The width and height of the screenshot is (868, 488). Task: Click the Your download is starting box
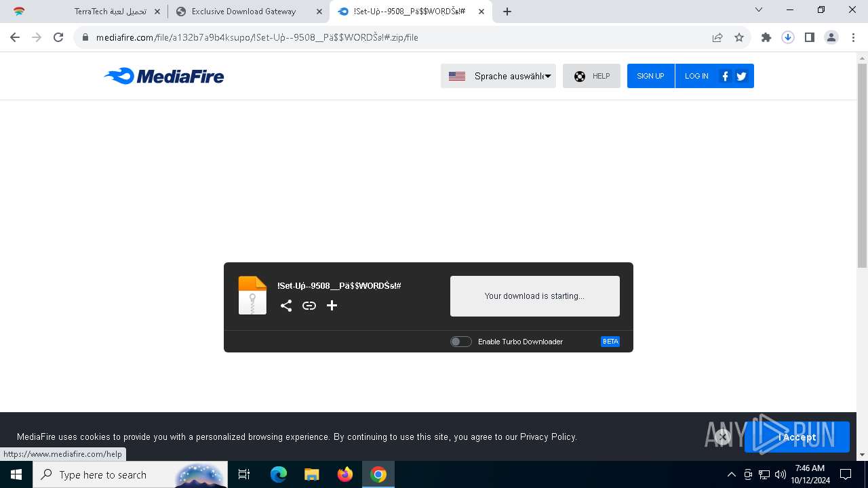pyautogui.click(x=534, y=296)
